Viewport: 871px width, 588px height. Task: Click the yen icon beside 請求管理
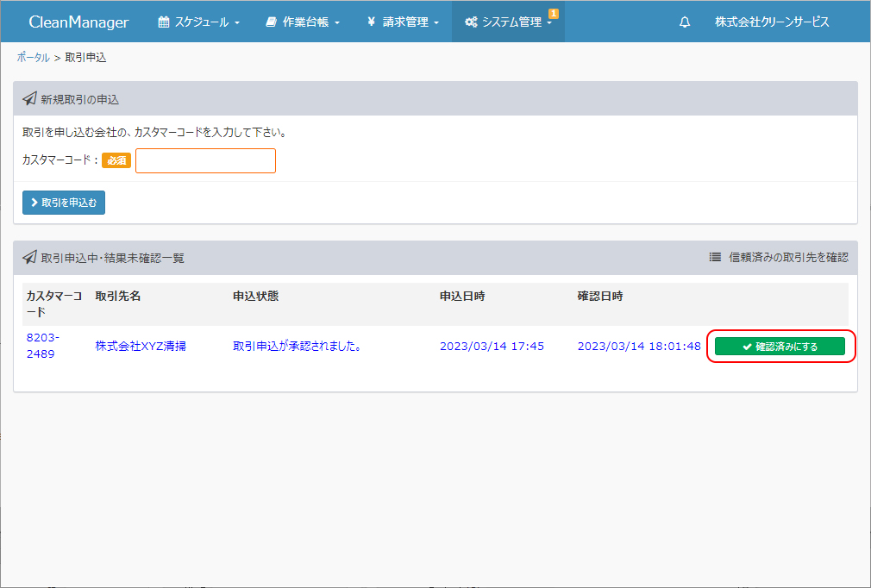tap(371, 22)
